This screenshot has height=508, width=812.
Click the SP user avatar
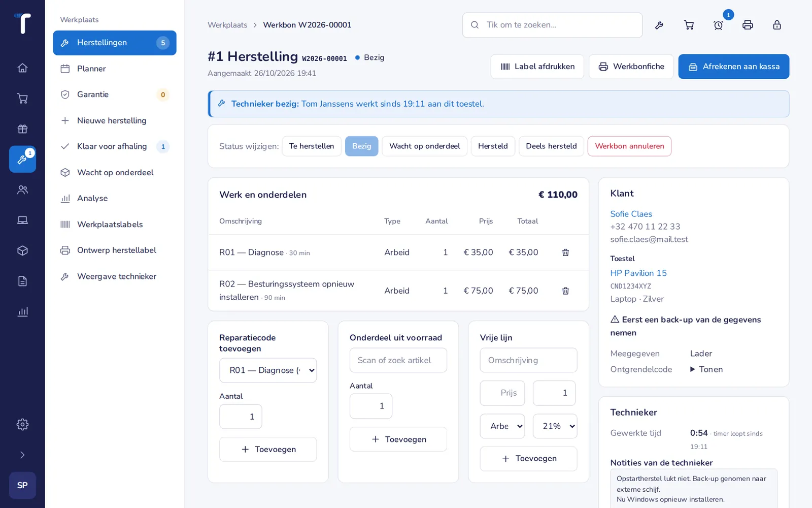22,486
